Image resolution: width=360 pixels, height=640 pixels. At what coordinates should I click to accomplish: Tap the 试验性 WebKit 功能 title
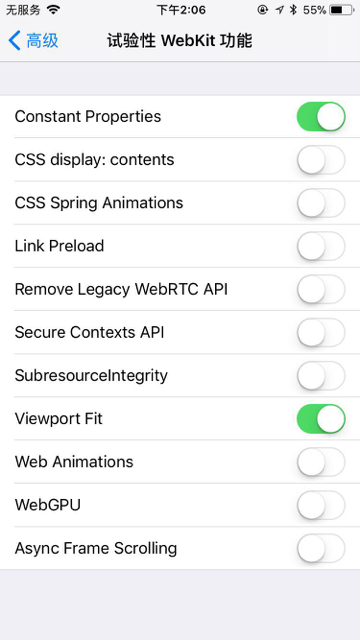tap(180, 41)
